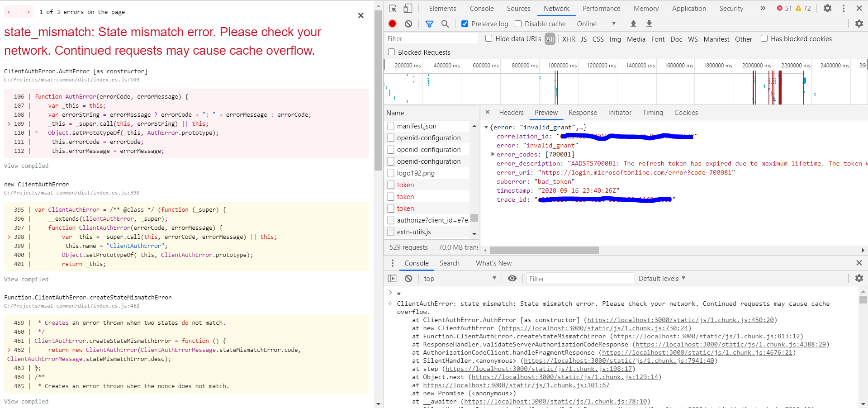Select the inspect element tool
This screenshot has width=868, height=408.
(x=393, y=8)
